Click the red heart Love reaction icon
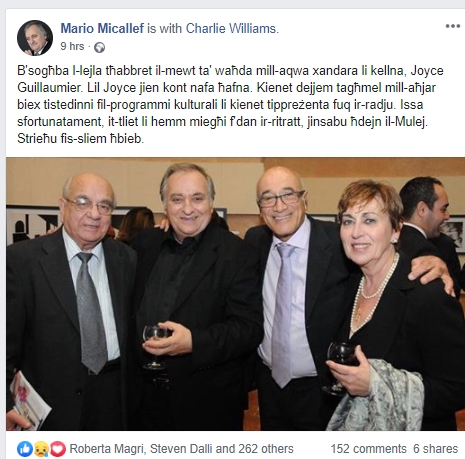The height and width of the screenshot is (459, 465). pos(57,449)
